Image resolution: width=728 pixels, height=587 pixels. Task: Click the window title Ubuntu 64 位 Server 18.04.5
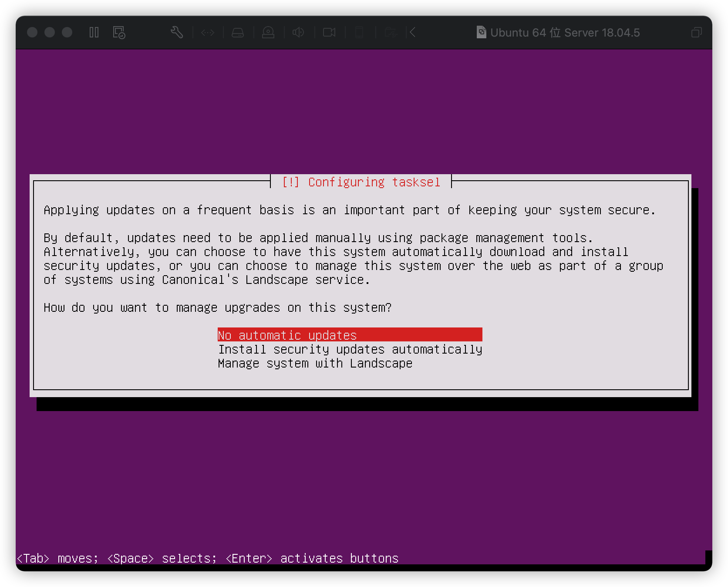pos(565,33)
